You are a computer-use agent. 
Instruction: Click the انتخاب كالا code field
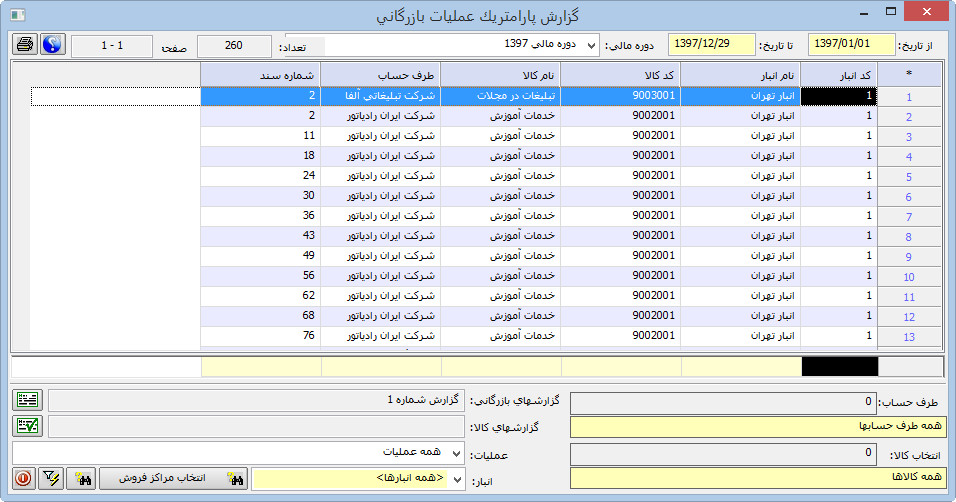coord(723,453)
